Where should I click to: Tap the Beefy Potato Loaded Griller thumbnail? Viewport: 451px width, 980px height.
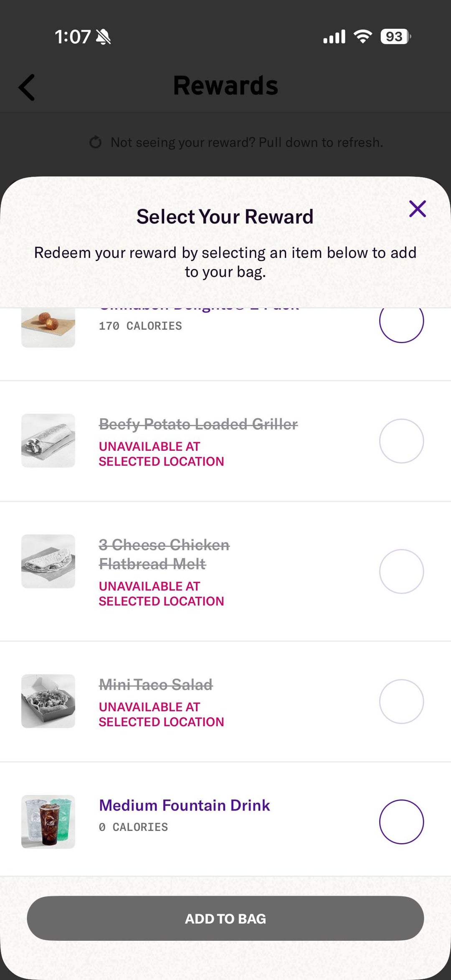point(48,440)
